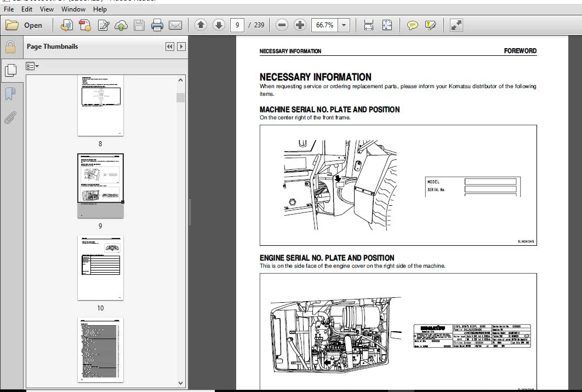Open the Edit menu
Image resolution: width=582 pixels, height=392 pixels.
point(27,9)
